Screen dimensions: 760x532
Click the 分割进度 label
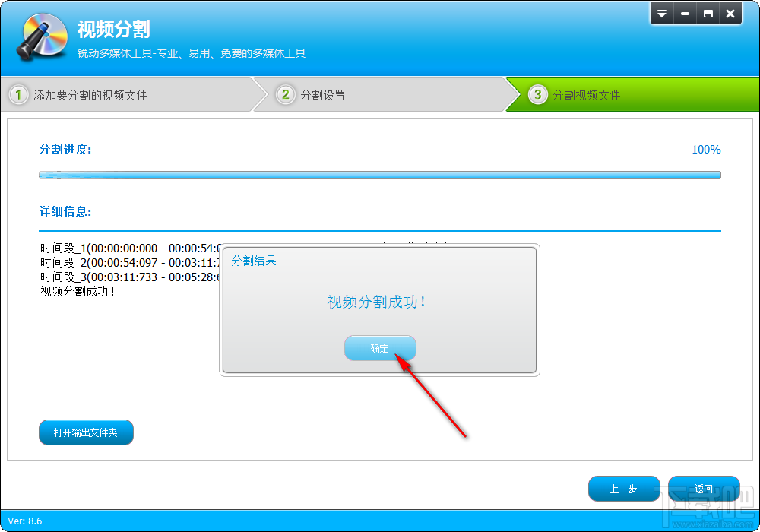(65, 149)
